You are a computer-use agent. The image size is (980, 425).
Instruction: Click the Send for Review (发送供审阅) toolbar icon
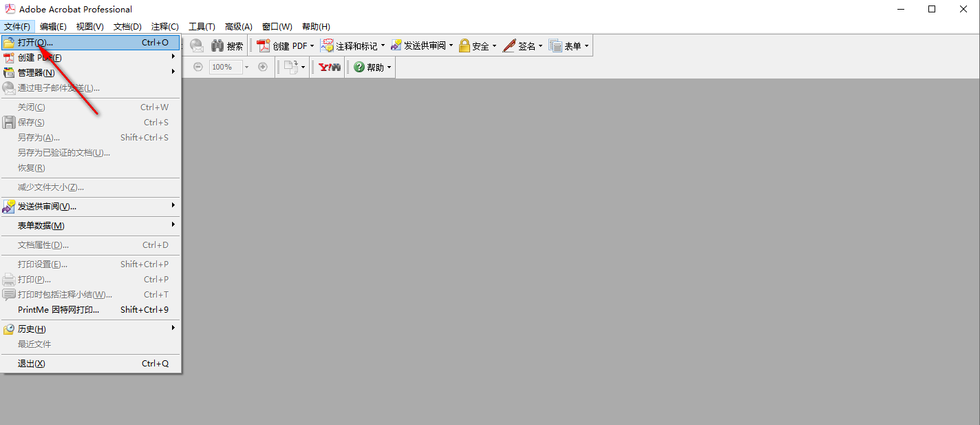[396, 46]
